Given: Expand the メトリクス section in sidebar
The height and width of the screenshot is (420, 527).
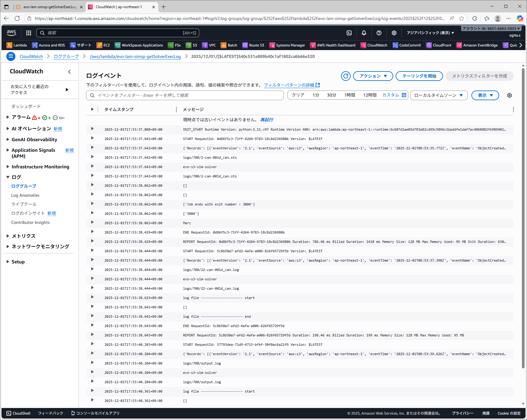Looking at the screenshot, I should (8, 236).
